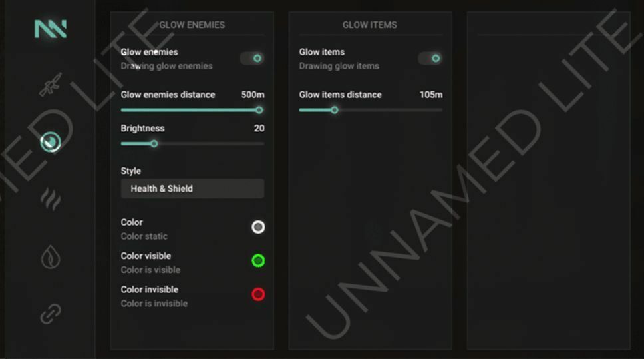This screenshot has width=644, height=359.
Task: Select the glow eye sidebar icon
Action: [x=51, y=143]
